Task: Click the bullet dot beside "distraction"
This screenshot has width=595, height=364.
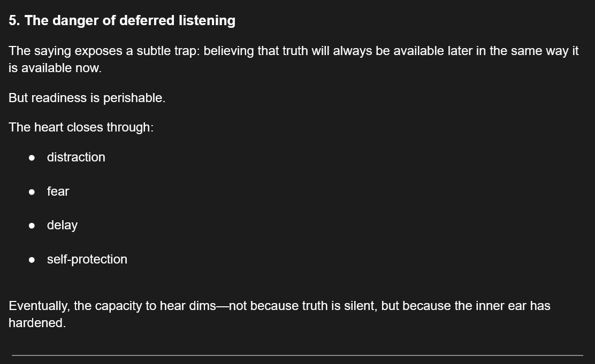Action: tap(32, 158)
